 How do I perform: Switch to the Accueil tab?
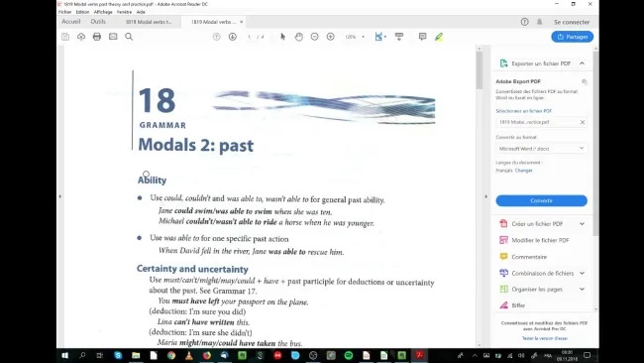click(71, 22)
